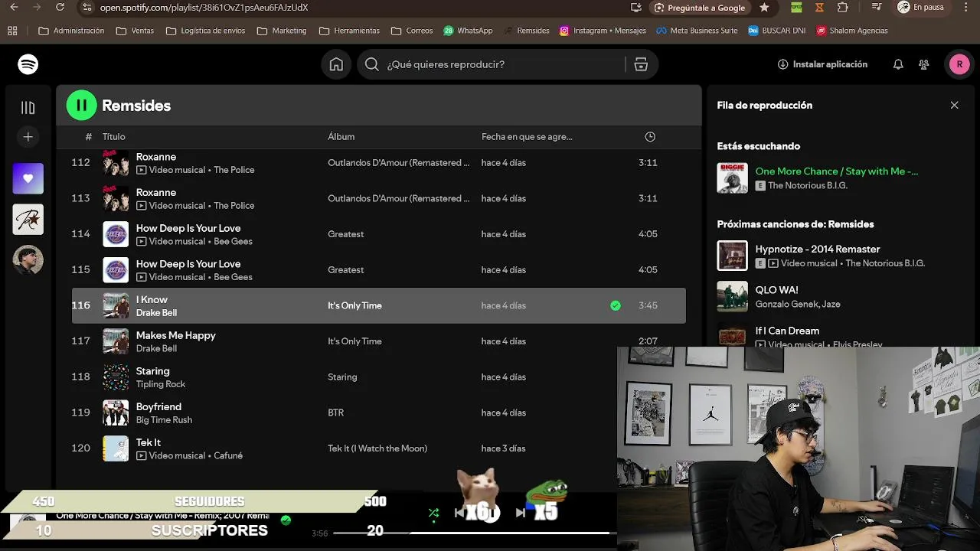This screenshot has height=551, width=980.
Task: Create a new playlist with plus icon
Action: click(x=28, y=137)
